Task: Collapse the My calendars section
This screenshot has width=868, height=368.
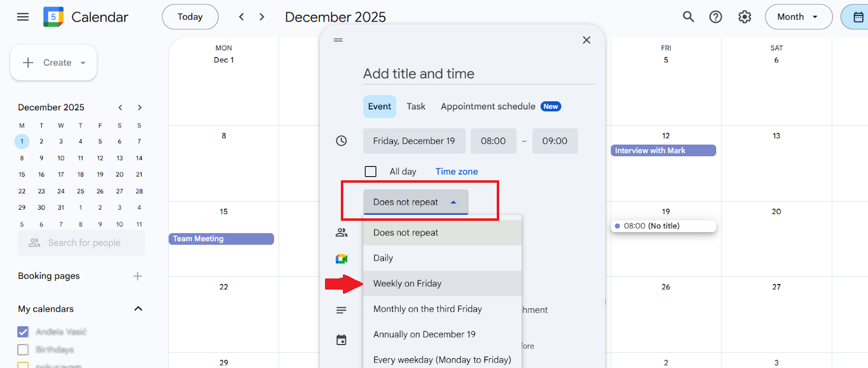Action: (138, 309)
